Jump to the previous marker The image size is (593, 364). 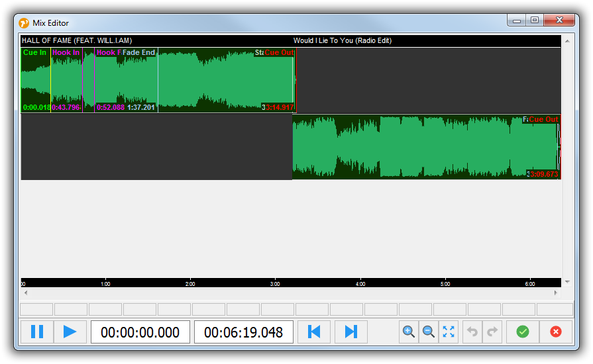pos(315,332)
